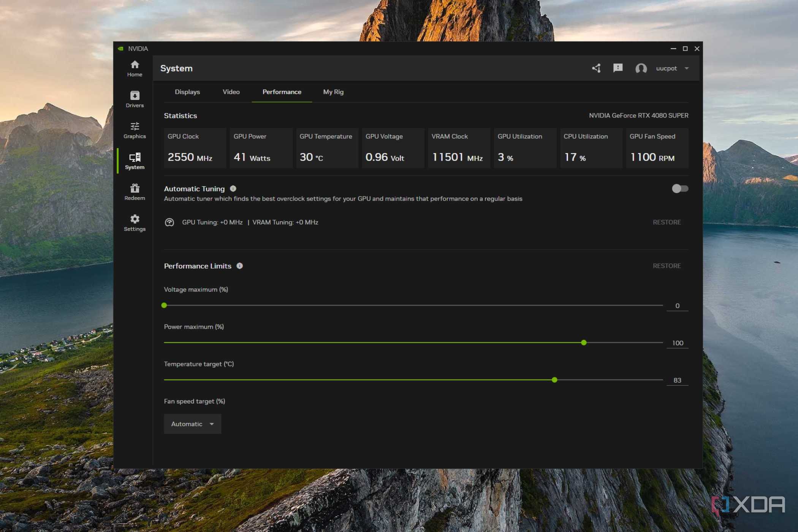Switch to the Video tab
798x532 pixels.
231,92
